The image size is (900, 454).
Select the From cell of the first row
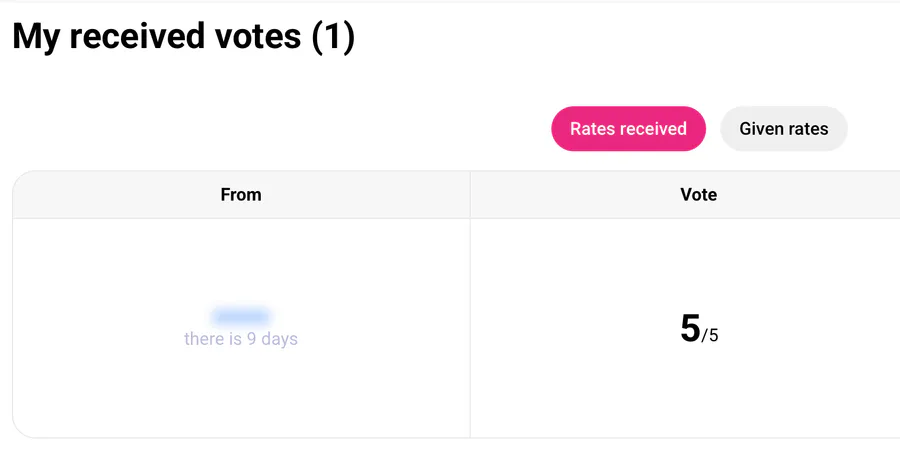(x=241, y=328)
